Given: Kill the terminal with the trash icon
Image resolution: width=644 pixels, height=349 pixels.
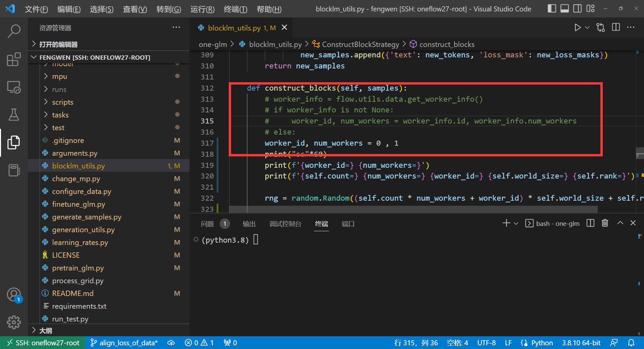Looking at the screenshot, I should tap(604, 223).
